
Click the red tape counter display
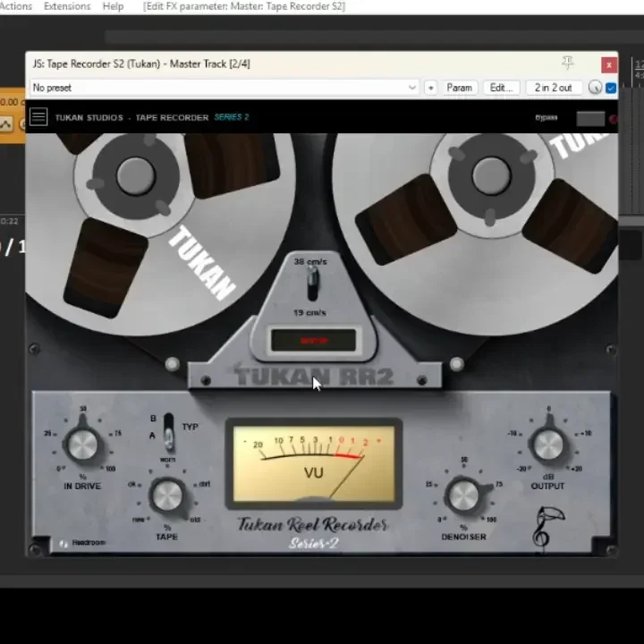click(313, 340)
